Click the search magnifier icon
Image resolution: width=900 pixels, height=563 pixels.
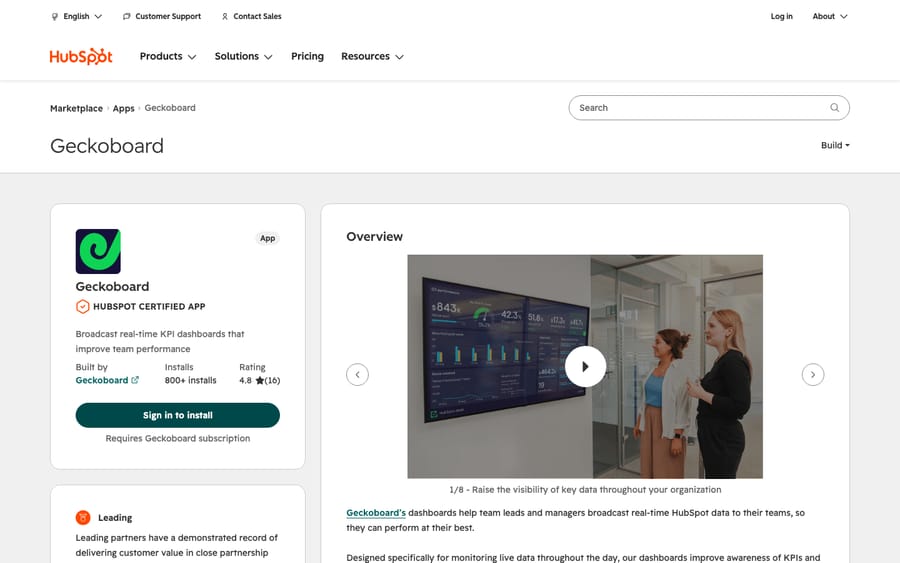click(835, 108)
